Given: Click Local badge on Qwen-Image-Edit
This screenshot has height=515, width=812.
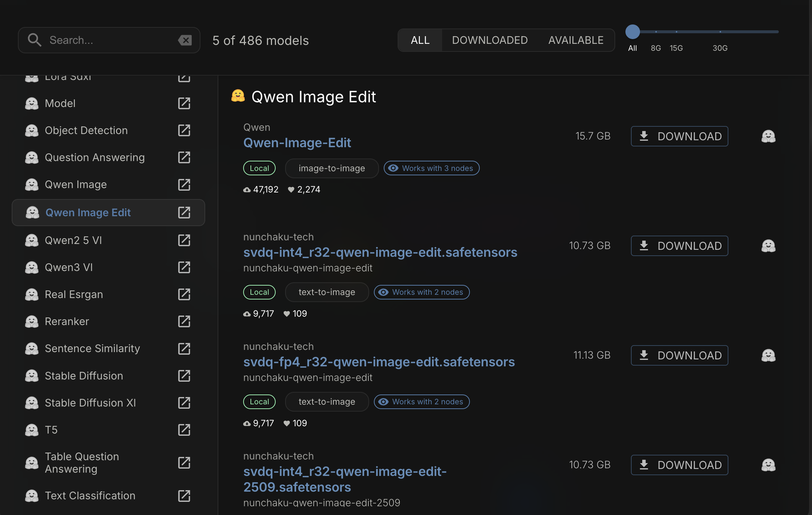Looking at the screenshot, I should [259, 168].
